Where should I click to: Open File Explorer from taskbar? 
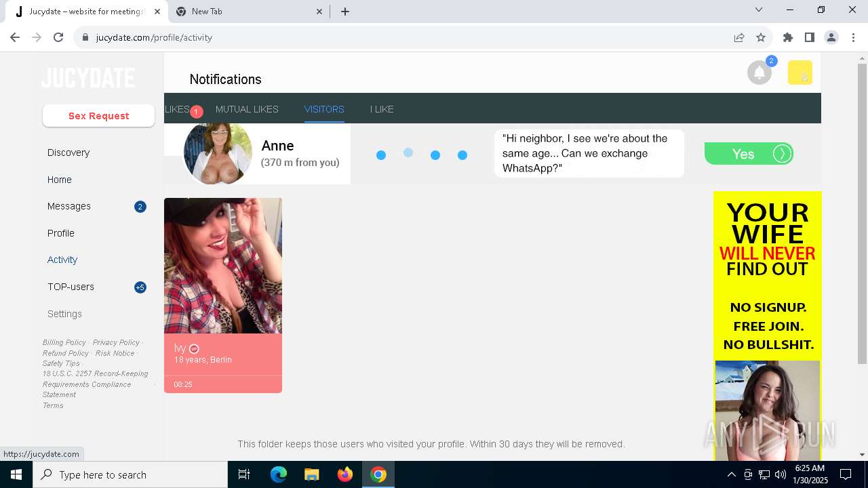[x=311, y=474]
